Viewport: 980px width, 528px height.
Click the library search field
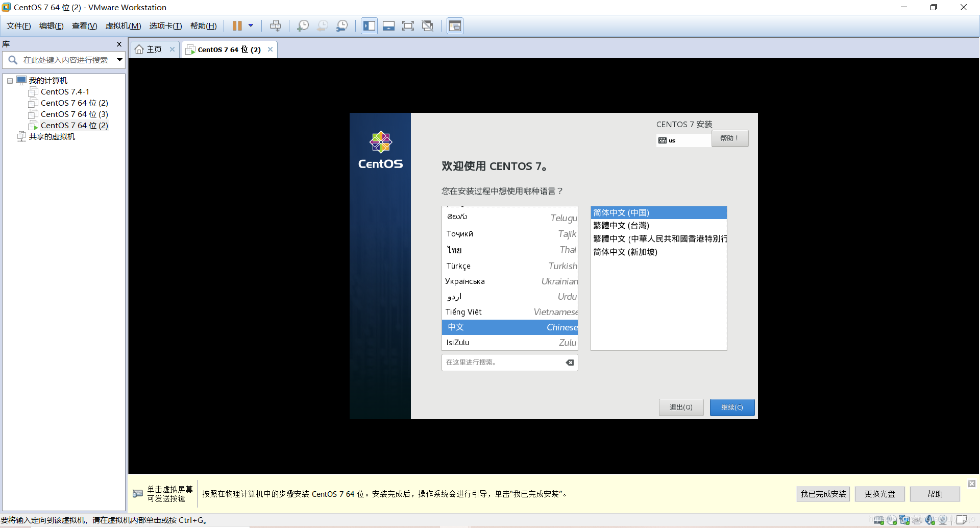(64, 60)
